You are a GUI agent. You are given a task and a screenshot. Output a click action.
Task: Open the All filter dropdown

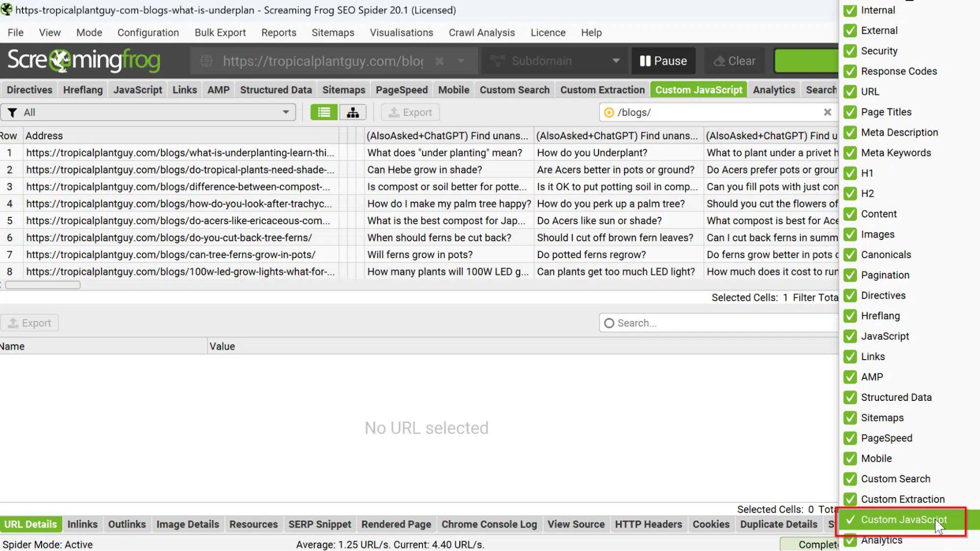[x=148, y=112]
